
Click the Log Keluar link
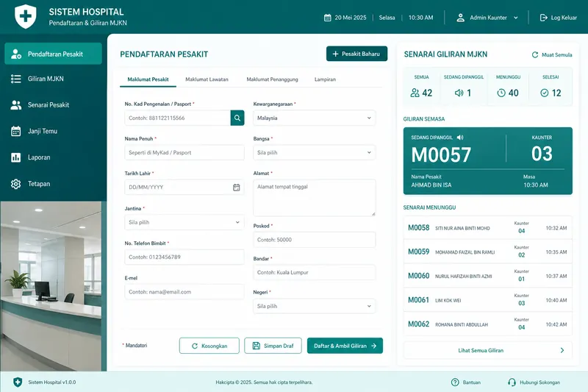click(559, 18)
